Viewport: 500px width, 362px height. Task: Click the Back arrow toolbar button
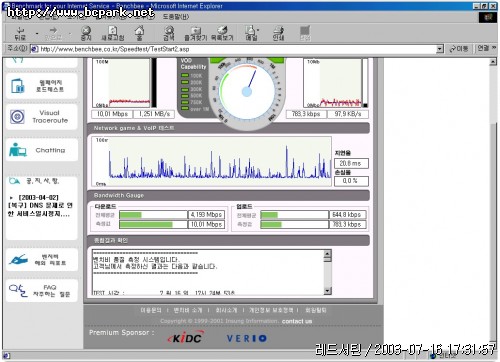click(20, 33)
